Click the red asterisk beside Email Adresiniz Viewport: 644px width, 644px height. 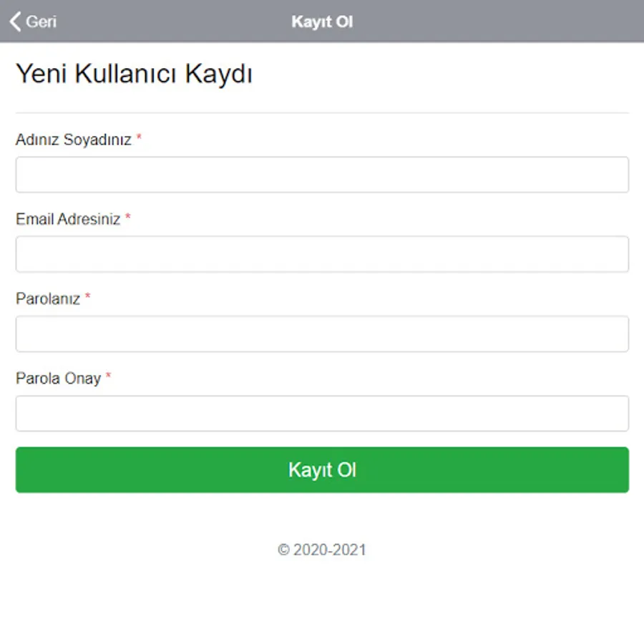click(x=128, y=218)
